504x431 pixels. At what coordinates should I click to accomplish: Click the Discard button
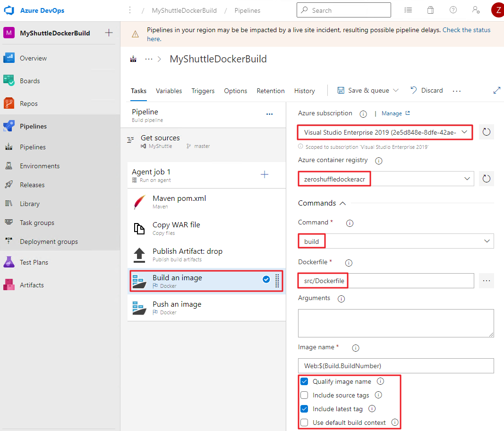[x=427, y=90]
